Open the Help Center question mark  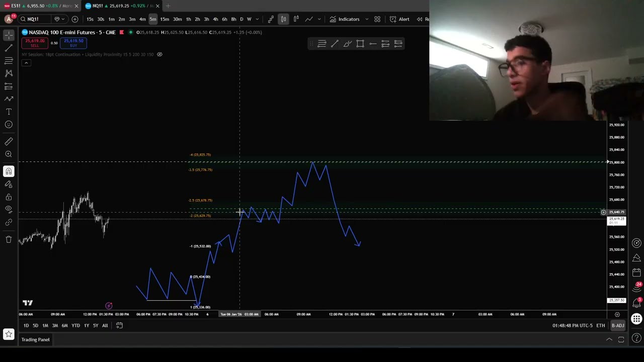coord(636,338)
